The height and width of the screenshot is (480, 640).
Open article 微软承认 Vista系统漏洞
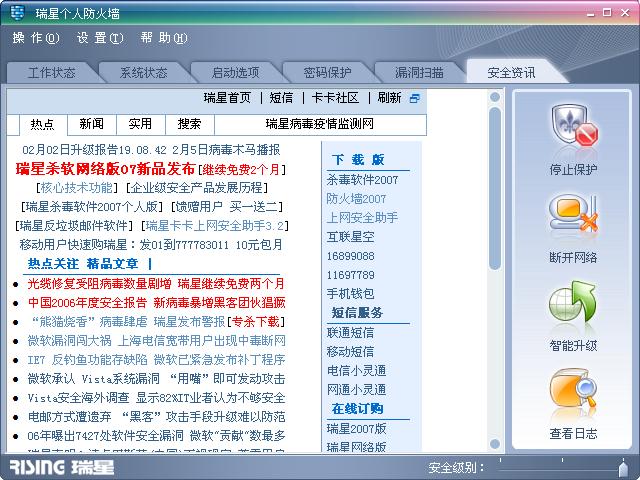[93, 379]
